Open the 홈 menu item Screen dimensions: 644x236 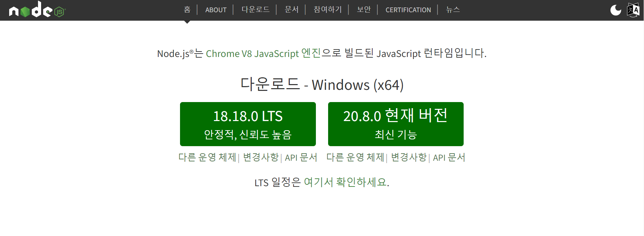(x=187, y=9)
